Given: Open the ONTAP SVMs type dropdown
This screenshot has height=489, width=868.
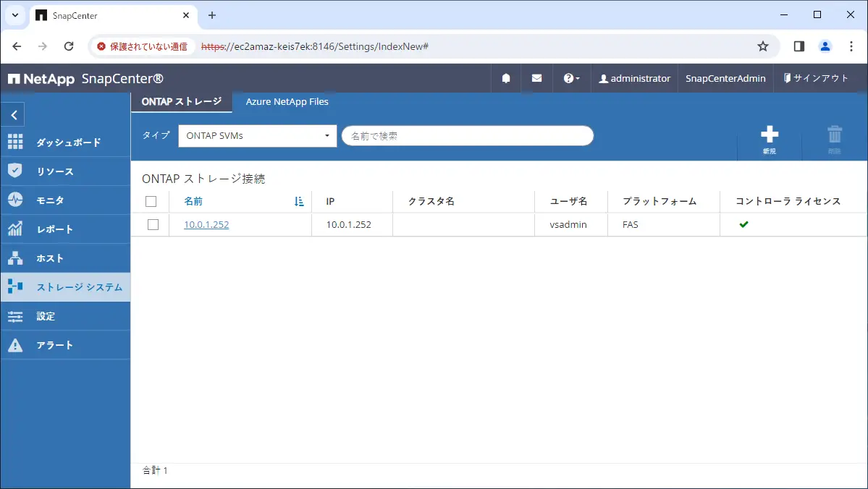Looking at the screenshot, I should click(x=258, y=135).
